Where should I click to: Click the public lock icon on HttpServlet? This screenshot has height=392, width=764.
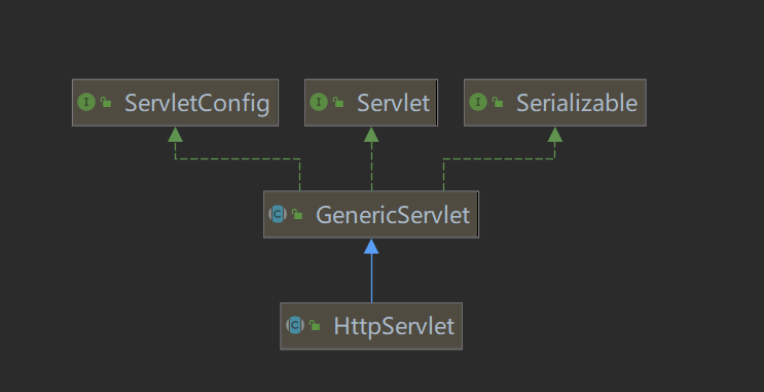tap(315, 325)
